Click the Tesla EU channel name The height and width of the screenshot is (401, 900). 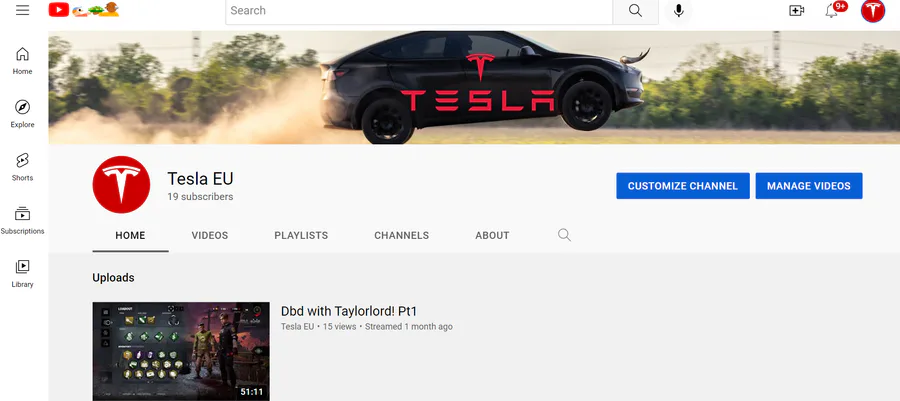point(200,179)
